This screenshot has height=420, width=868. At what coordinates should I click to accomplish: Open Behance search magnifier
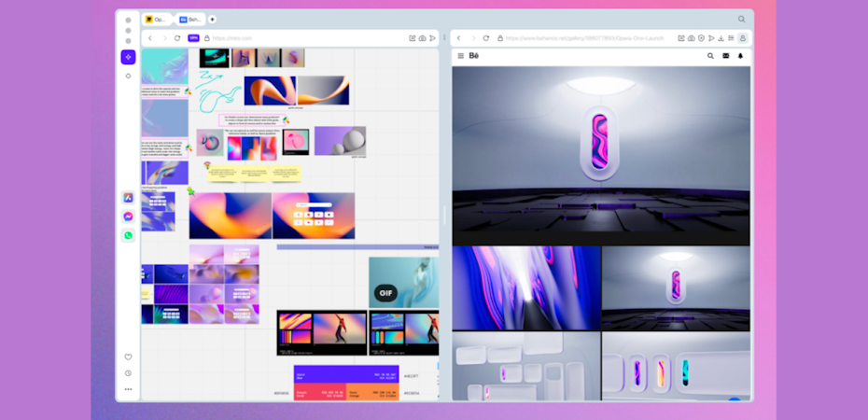[x=711, y=56]
